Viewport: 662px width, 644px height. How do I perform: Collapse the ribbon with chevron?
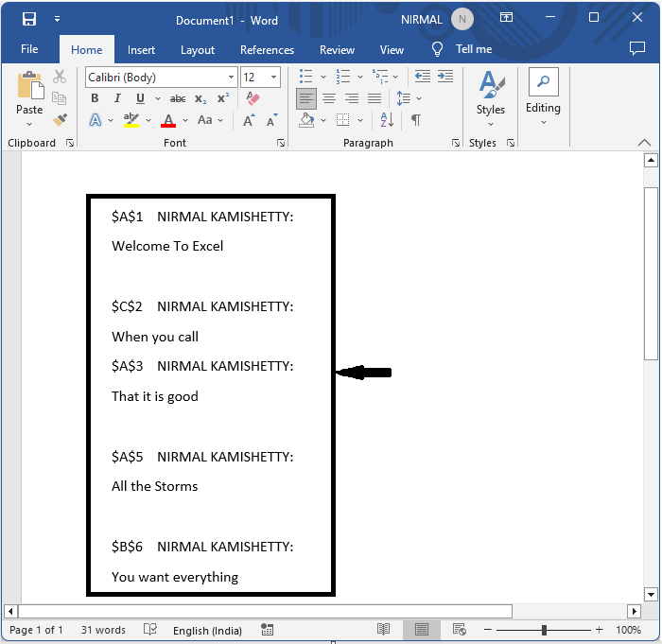tap(644, 143)
